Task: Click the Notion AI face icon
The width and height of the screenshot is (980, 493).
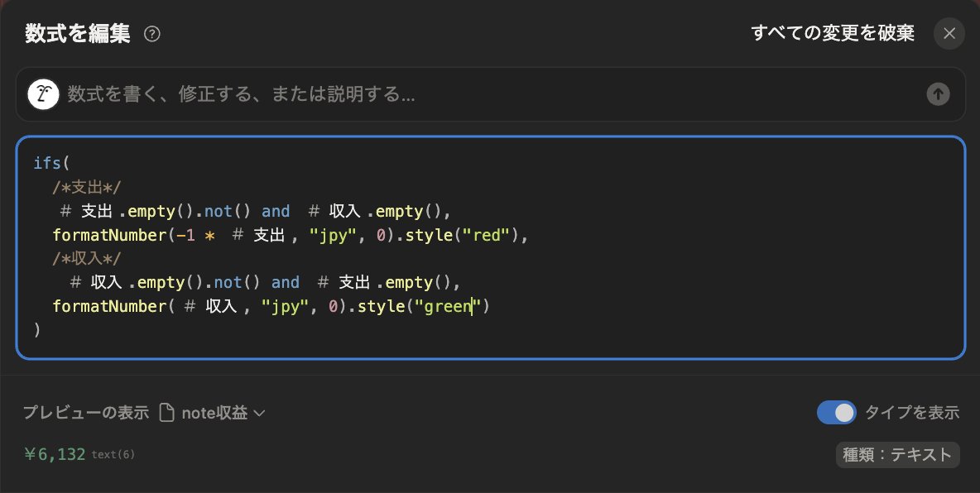Action: (x=43, y=93)
